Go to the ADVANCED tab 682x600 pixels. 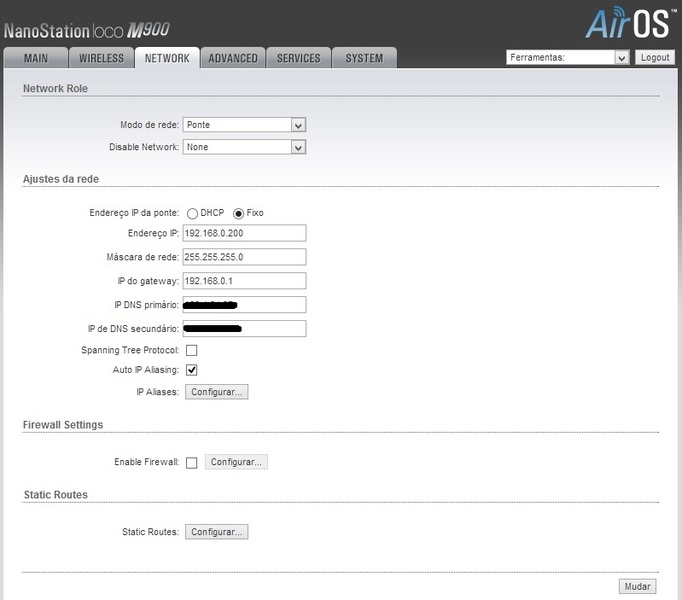[233, 58]
